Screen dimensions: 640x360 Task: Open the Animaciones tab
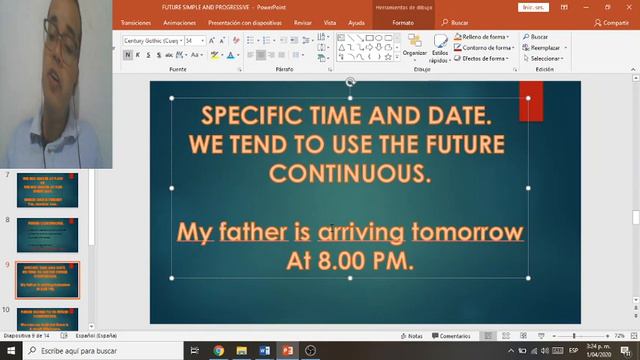pyautogui.click(x=180, y=23)
